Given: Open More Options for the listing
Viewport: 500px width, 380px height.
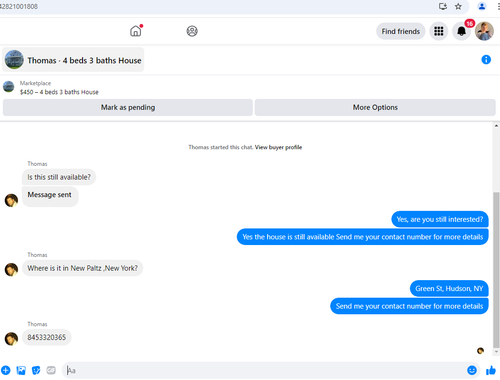Looking at the screenshot, I should (375, 107).
